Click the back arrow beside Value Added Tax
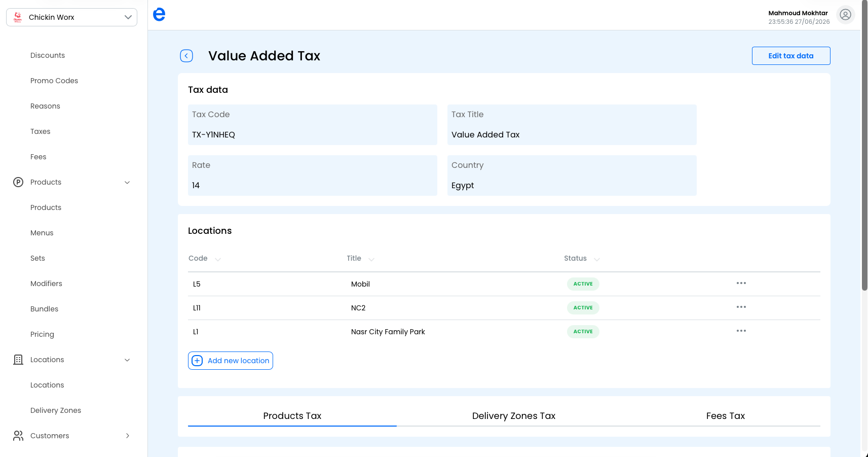This screenshot has width=868, height=457. coord(186,56)
